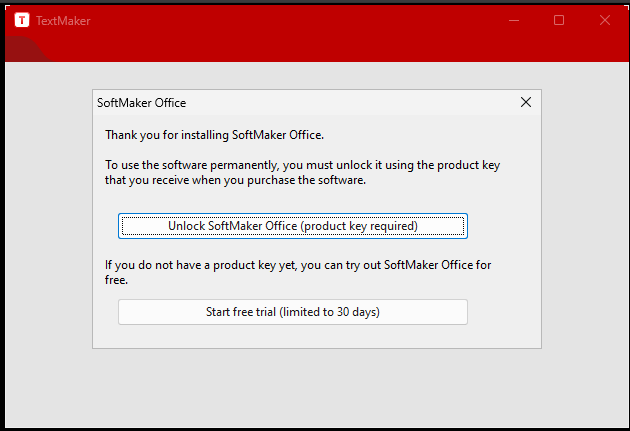Click the 'Thank you for installing' message
This screenshot has width=630, height=431.
click(x=215, y=135)
